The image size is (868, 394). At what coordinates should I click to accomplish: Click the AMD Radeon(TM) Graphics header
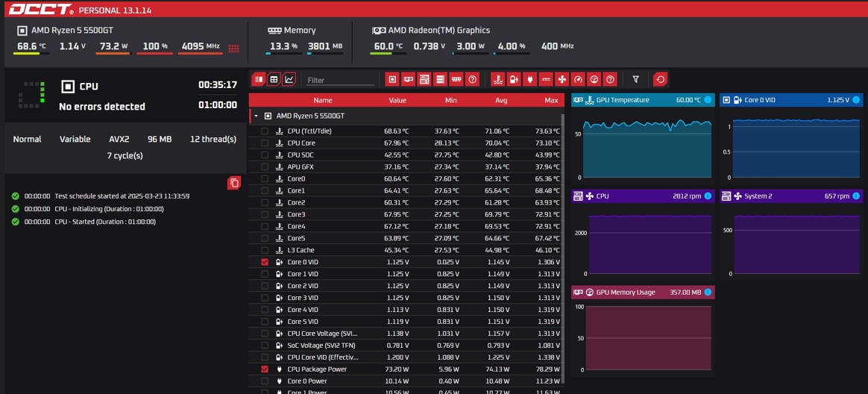point(439,31)
